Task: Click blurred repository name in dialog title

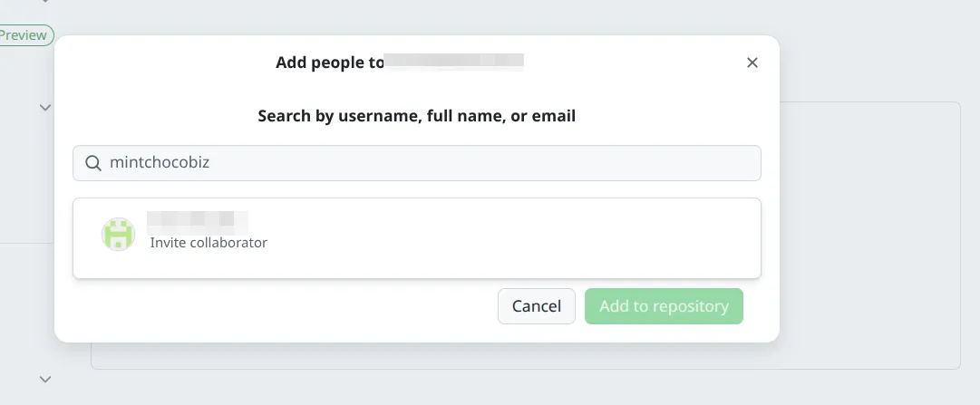Action: pos(454,63)
